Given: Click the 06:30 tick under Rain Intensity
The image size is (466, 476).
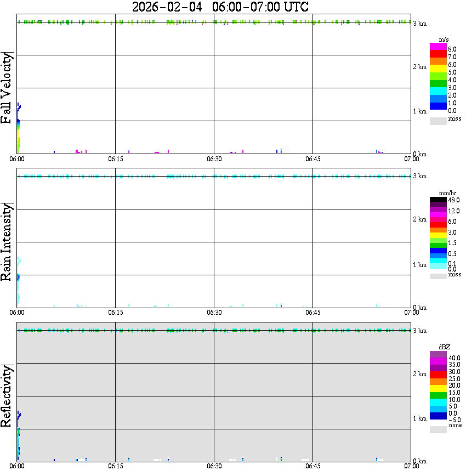Looking at the screenshot, I should pyautogui.click(x=214, y=313).
